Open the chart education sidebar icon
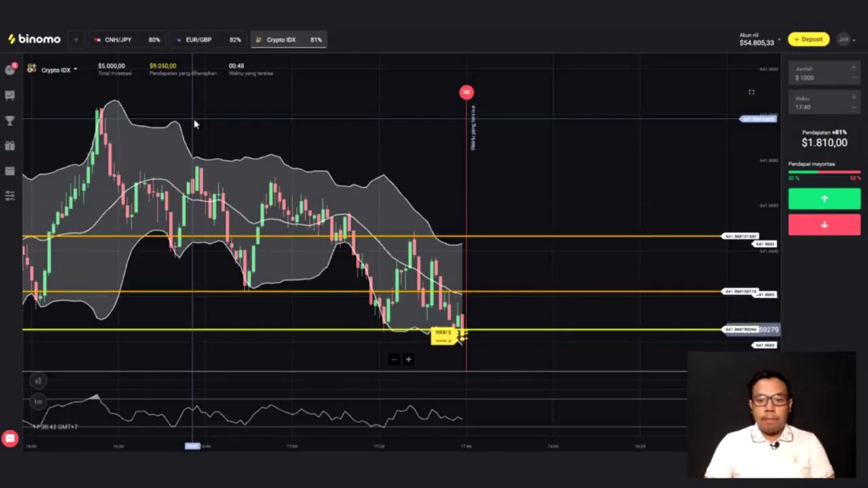Viewport: 868px width, 488px height. tap(10, 96)
